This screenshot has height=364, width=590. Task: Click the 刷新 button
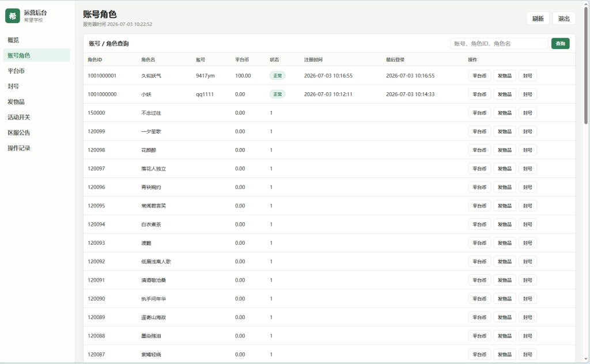point(538,18)
